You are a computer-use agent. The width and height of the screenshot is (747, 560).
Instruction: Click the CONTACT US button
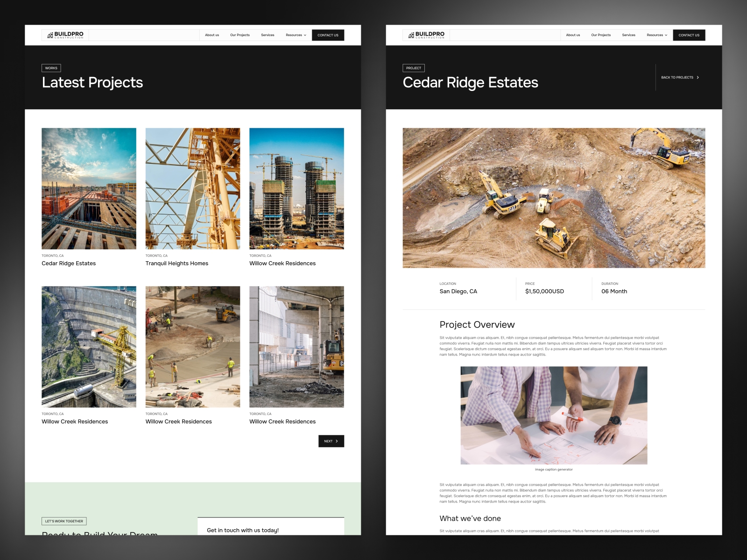328,35
